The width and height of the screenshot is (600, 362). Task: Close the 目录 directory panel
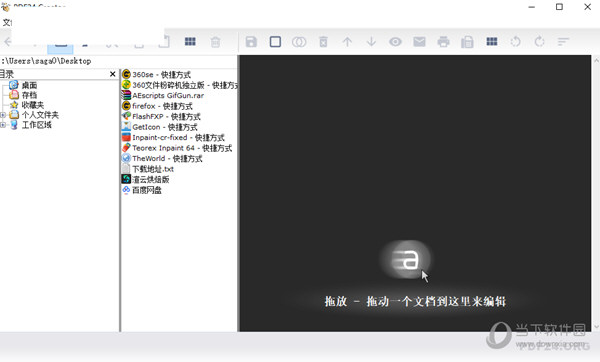click(112, 74)
